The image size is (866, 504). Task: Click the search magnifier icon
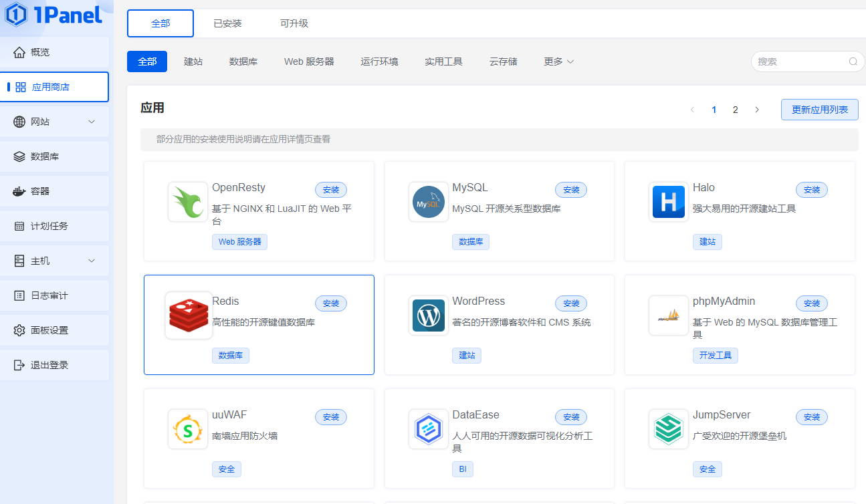[853, 61]
